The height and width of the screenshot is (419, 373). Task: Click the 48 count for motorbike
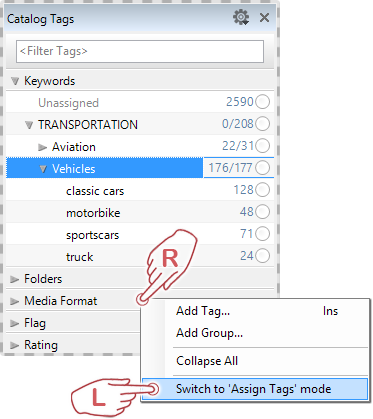click(247, 212)
